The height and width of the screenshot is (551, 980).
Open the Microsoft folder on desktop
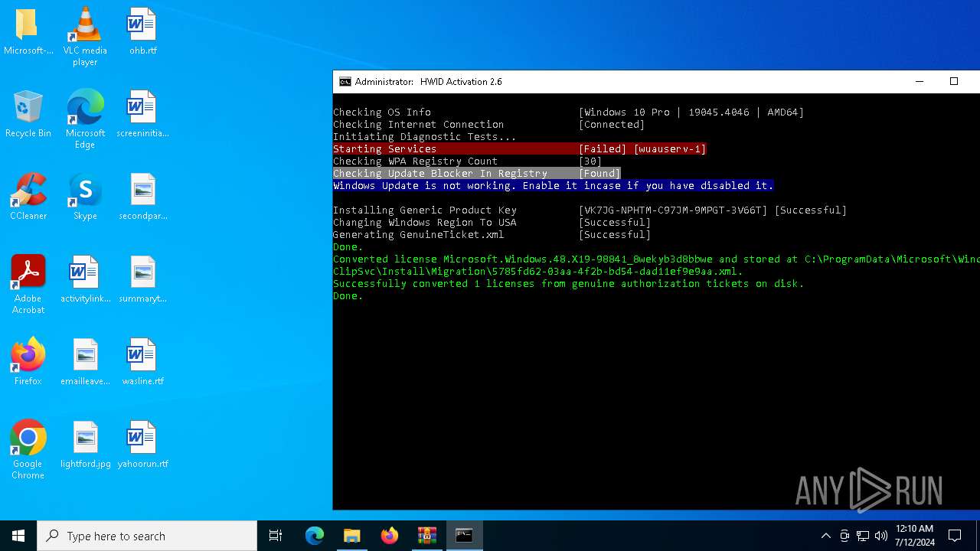28,31
